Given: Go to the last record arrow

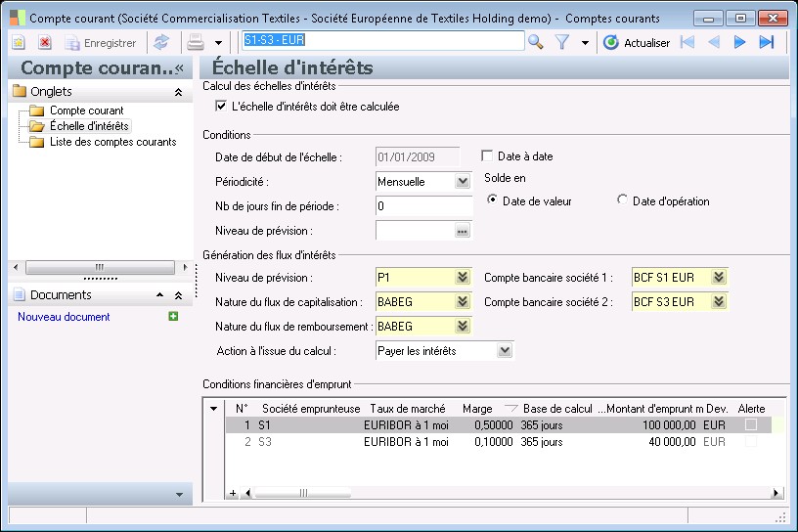Looking at the screenshot, I should point(767,42).
